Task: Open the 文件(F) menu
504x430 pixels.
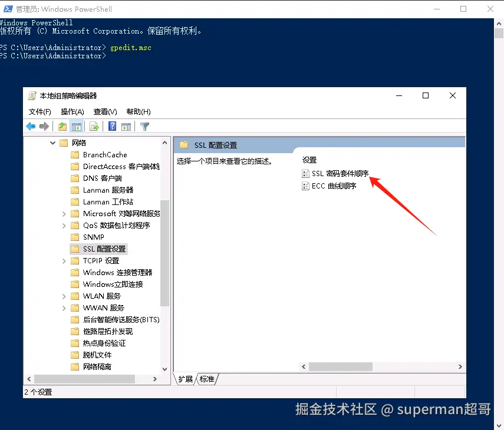Action: (x=39, y=111)
